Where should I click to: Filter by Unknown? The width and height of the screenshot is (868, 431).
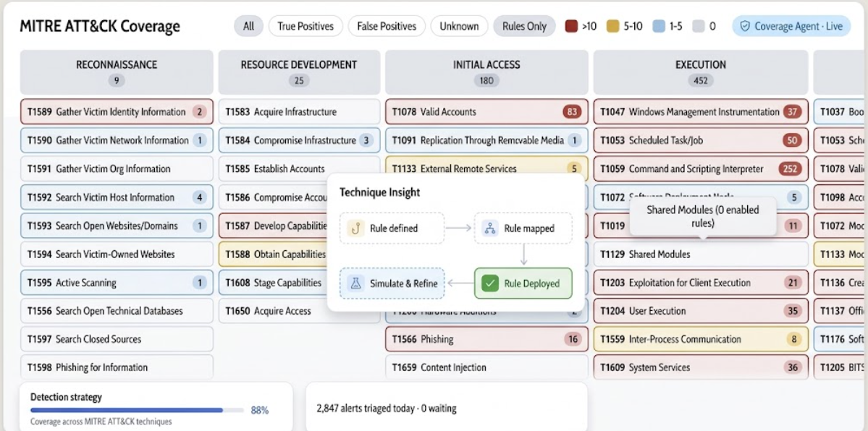tap(459, 26)
